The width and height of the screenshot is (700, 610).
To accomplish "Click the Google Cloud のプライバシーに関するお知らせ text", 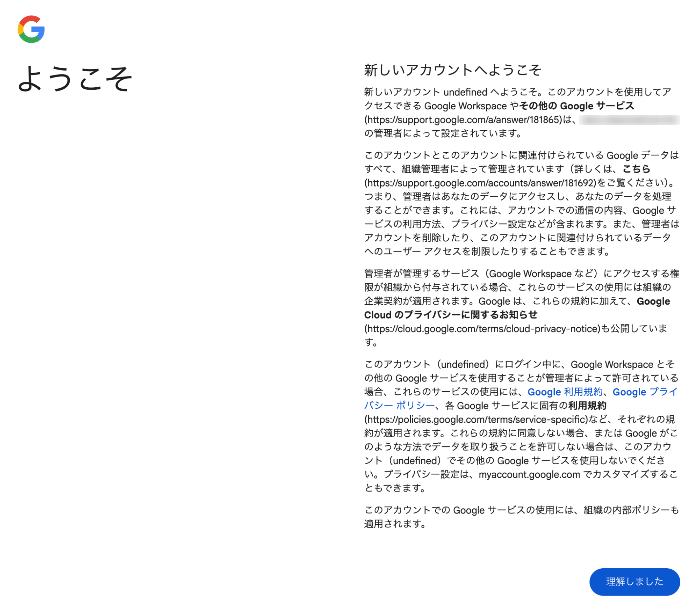I will coord(450,315).
